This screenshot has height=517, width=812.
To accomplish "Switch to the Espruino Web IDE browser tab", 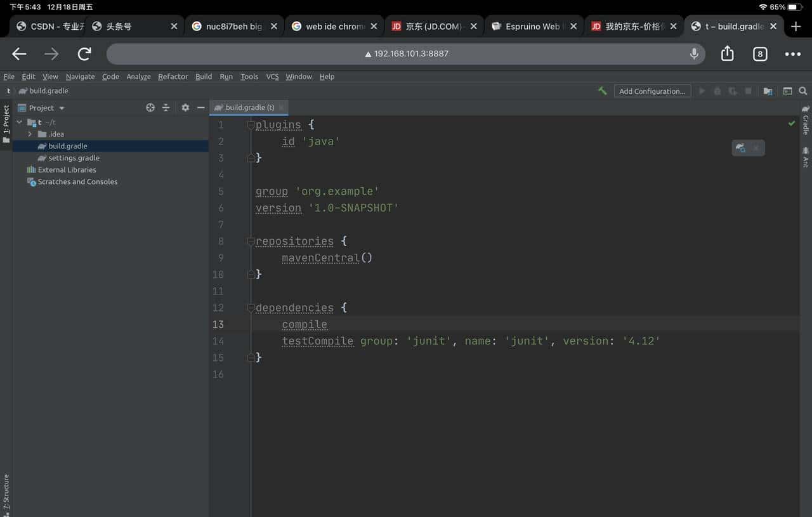I will [533, 26].
